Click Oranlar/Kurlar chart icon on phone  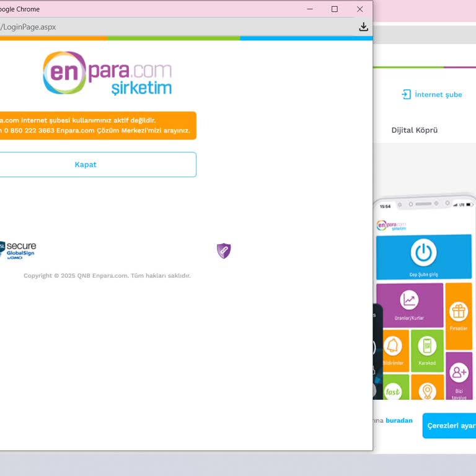click(409, 300)
